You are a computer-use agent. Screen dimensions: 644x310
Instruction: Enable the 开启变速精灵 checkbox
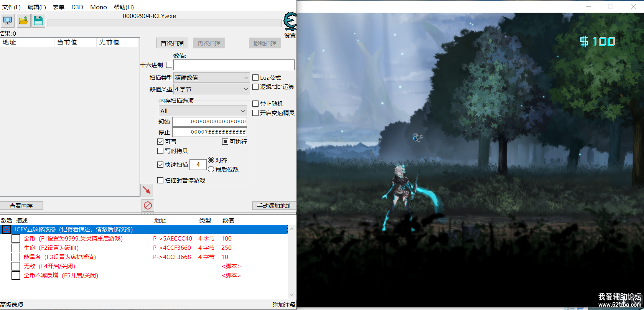(255, 113)
